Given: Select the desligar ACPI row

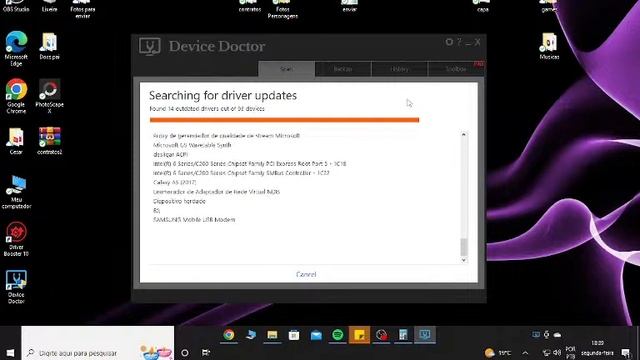Looking at the screenshot, I should pos(170,154).
